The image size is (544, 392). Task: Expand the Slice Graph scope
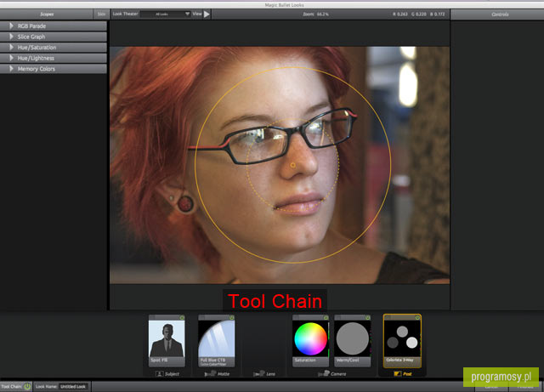[x=11, y=37]
